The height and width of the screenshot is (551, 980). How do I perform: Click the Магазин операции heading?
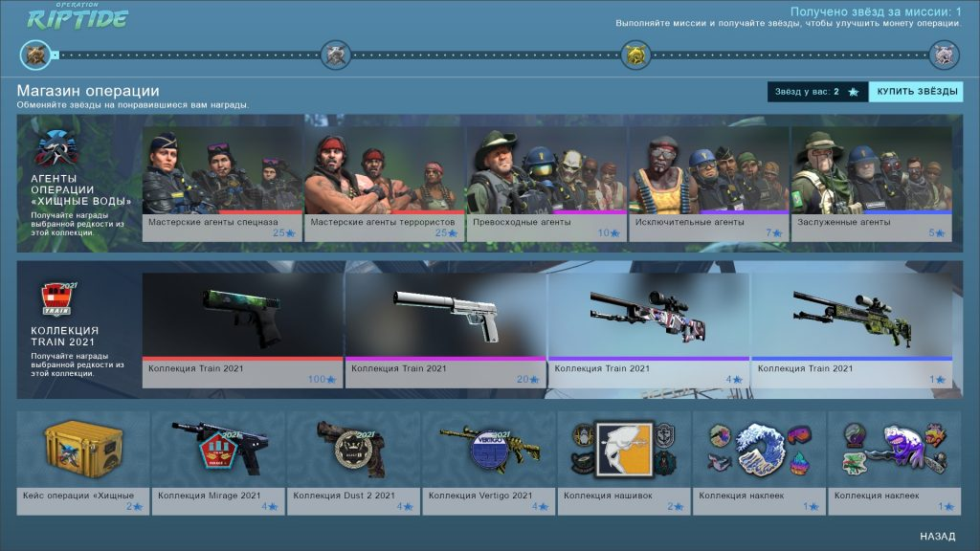(x=88, y=91)
